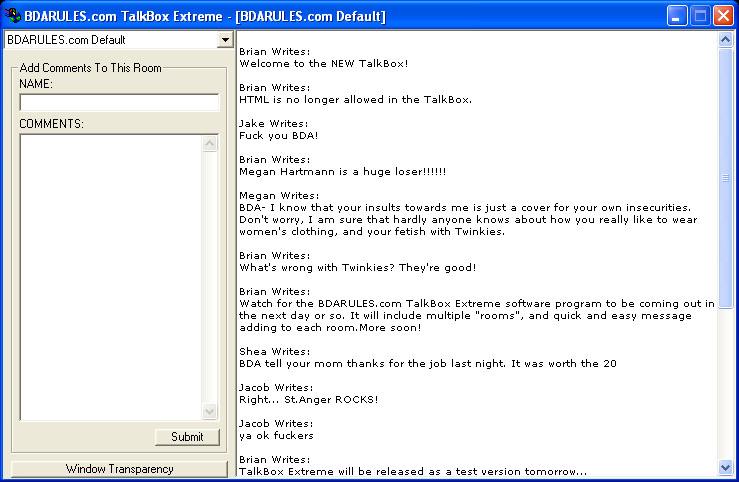Click the chat scrollbar down arrow
Viewport: 739px width, 482px height.
[725, 468]
